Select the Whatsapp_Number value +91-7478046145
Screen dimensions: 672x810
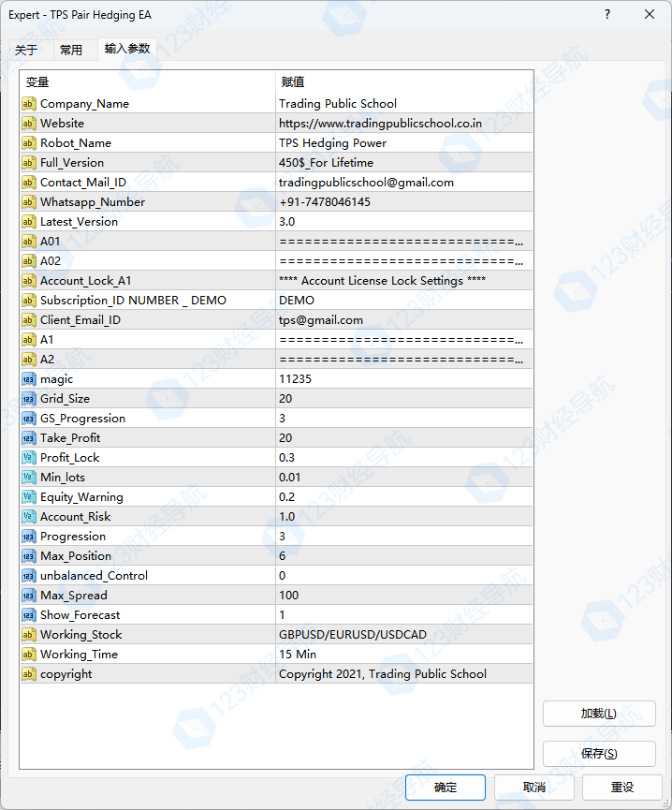(x=325, y=202)
